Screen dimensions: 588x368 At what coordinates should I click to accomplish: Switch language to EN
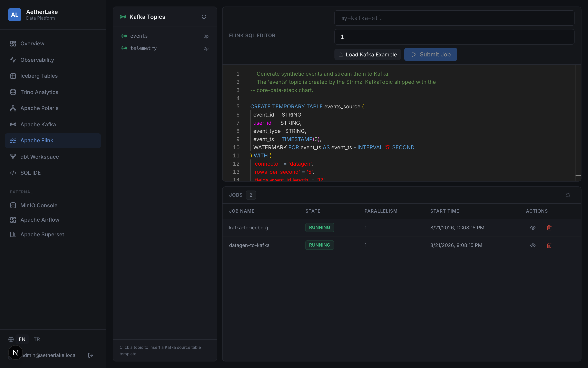22,339
